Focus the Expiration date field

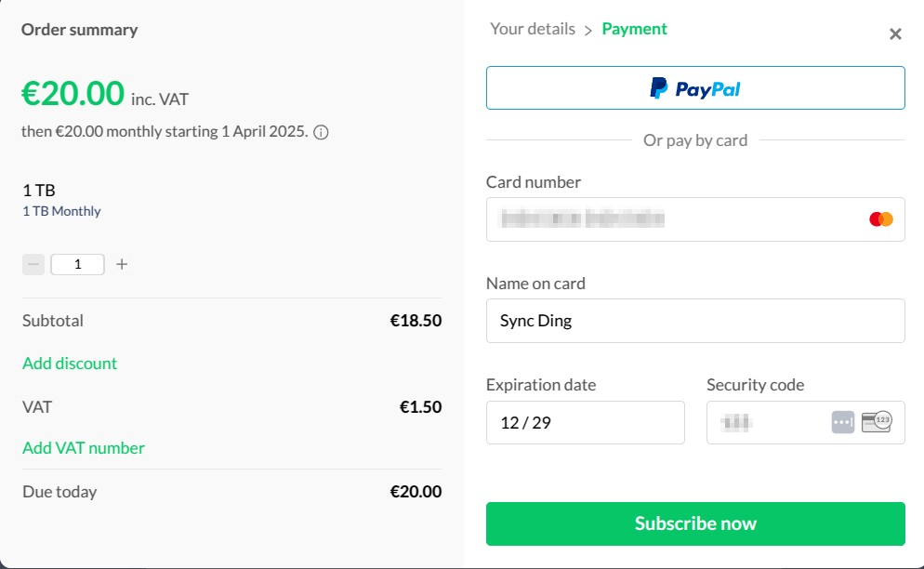point(585,422)
